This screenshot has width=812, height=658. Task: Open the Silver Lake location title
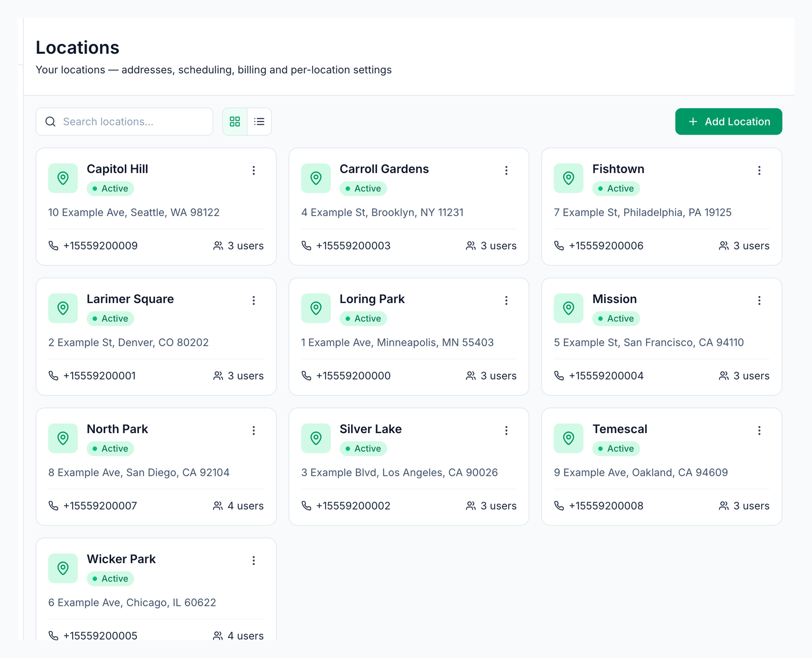pos(370,429)
